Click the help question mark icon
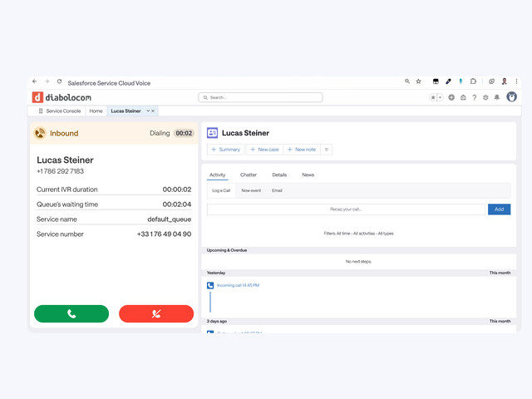Image resolution: width=532 pixels, height=399 pixels. [475, 97]
